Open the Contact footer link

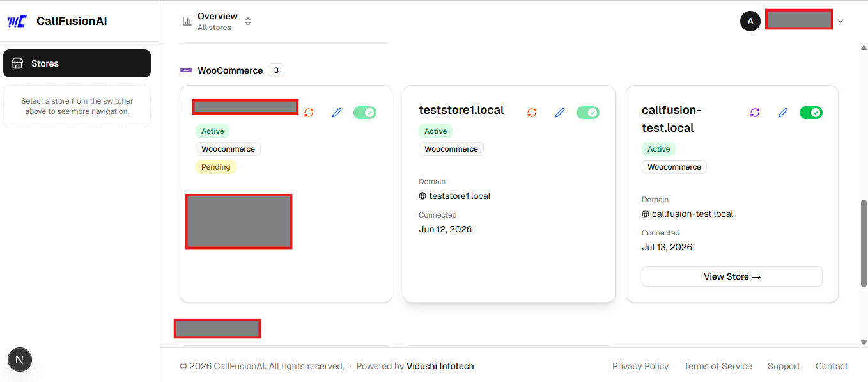pyautogui.click(x=832, y=366)
